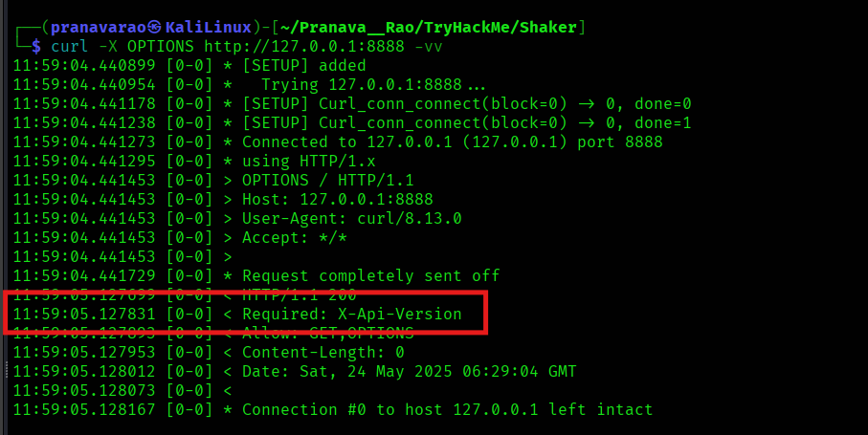Viewport: 868px width, 435px height.
Task: Click the User-Agent: curl/8.13.0 request header
Action: (x=352, y=218)
